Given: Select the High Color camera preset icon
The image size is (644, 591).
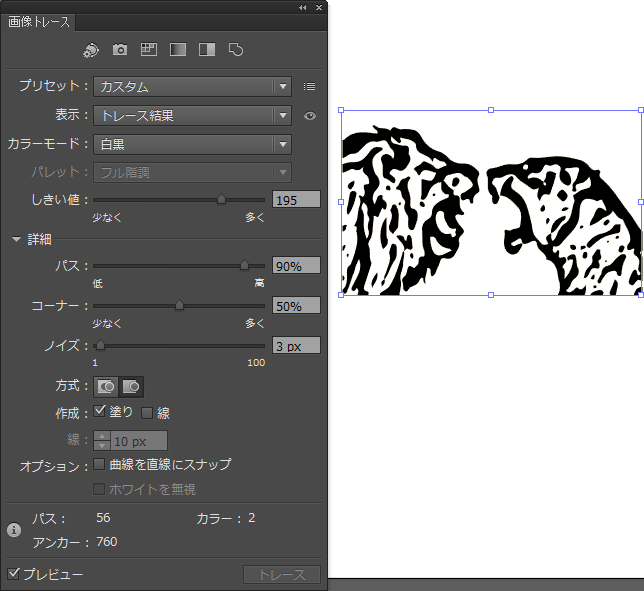Looking at the screenshot, I should click(x=120, y=49).
